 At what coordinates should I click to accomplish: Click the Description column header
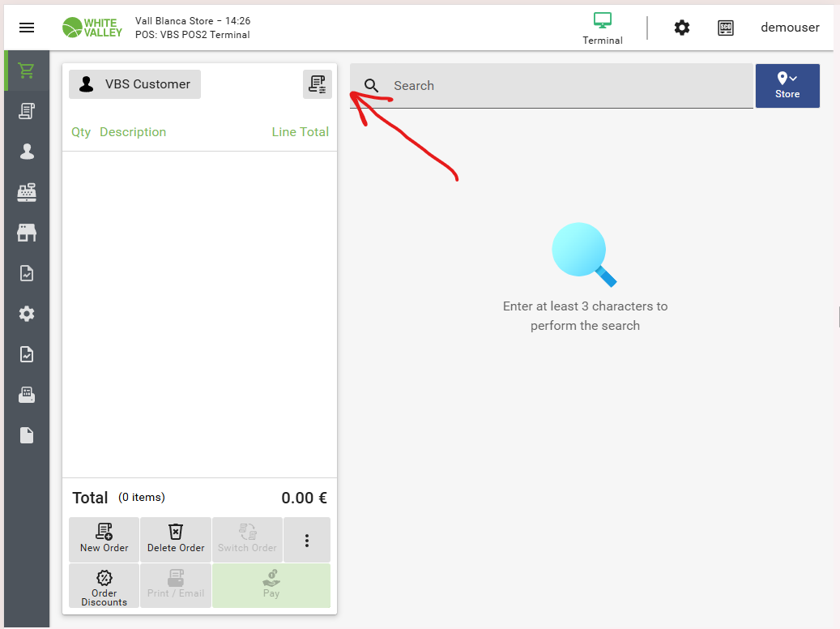point(133,132)
